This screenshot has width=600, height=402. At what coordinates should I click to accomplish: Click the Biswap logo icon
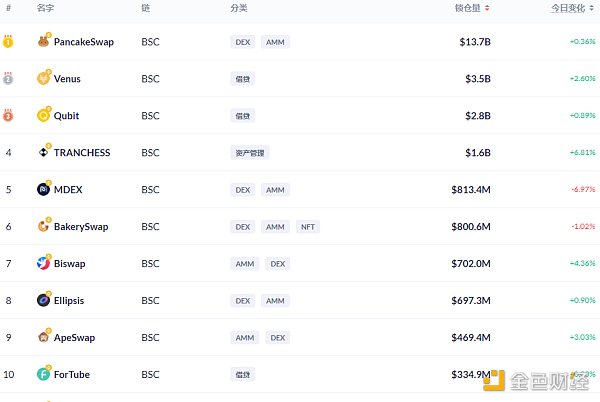click(x=43, y=264)
